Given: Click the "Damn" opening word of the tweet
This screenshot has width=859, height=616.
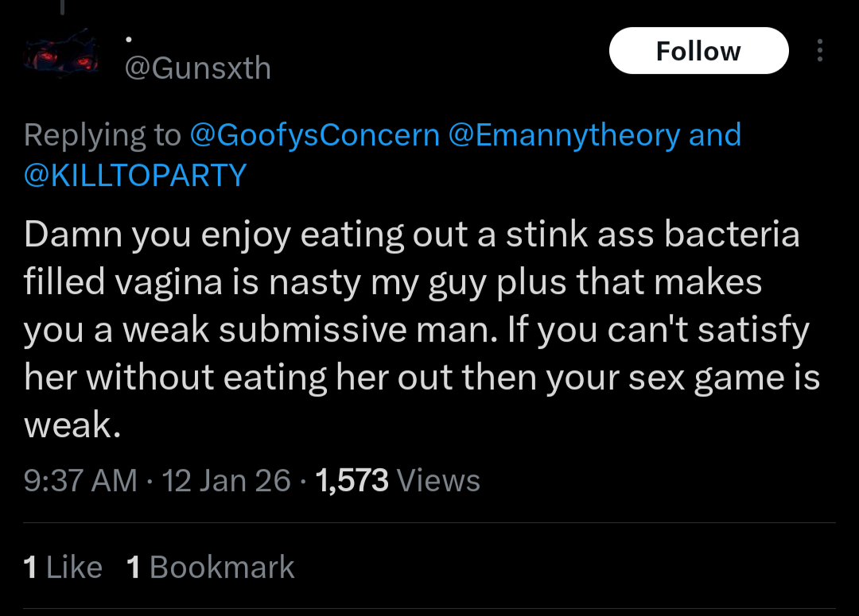Looking at the screenshot, I should coord(72,235).
